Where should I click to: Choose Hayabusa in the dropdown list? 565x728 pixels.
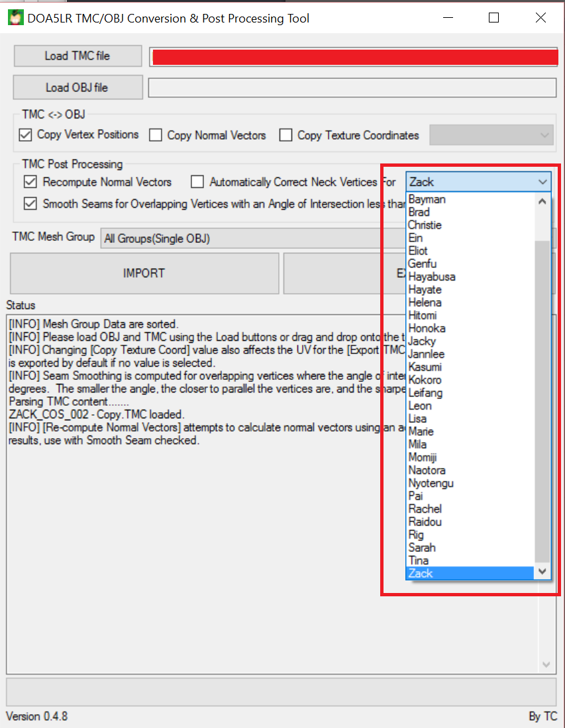tap(432, 277)
